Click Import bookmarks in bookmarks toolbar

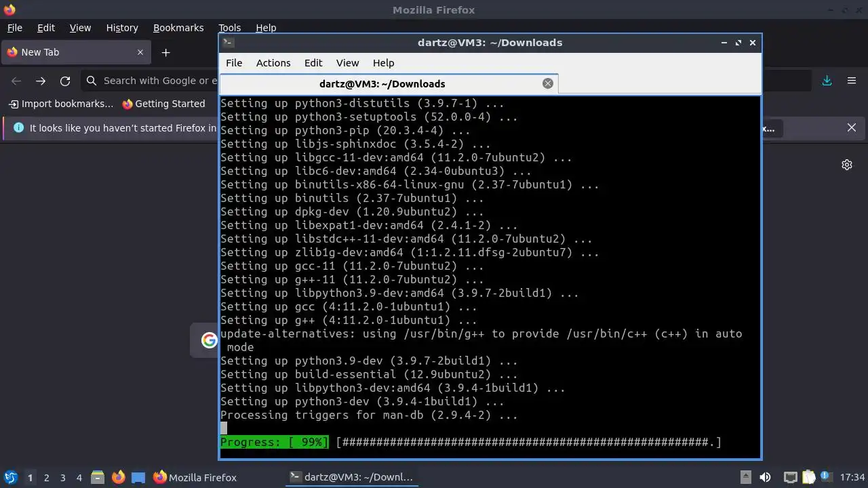(61, 104)
